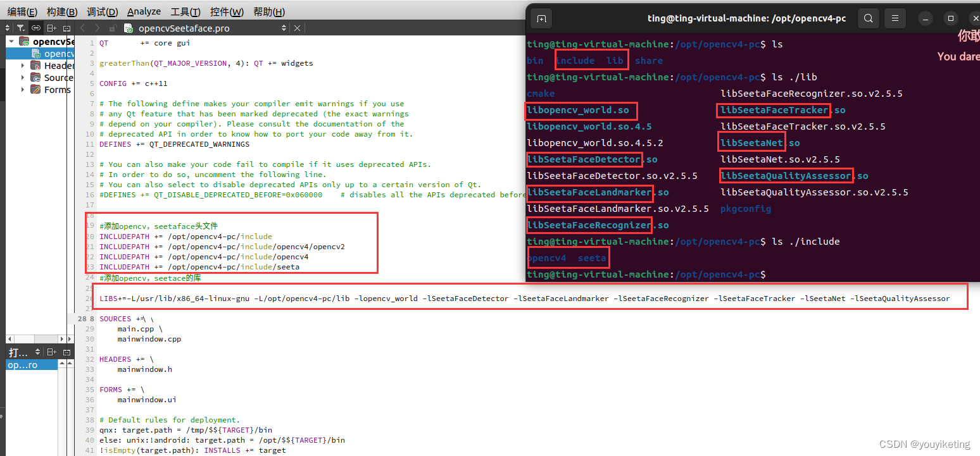Image resolution: width=980 pixels, height=456 pixels.
Task: Expand the Sources folder in project tree
Action: click(x=23, y=78)
